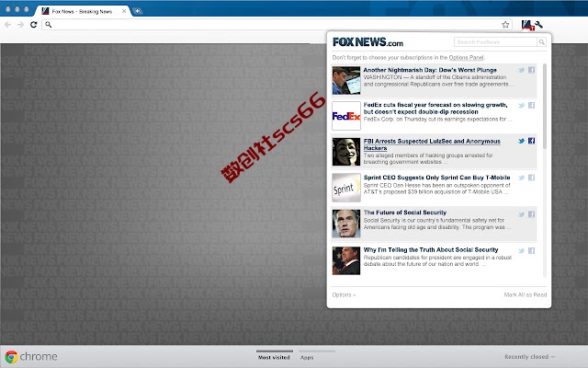Click the Sprint logo thumbnail

point(346,188)
